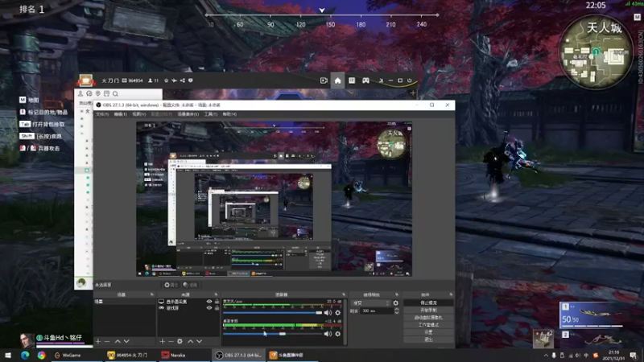Open gear settings for the desktop audio track
Screen dimensions: 644x362
point(337,334)
